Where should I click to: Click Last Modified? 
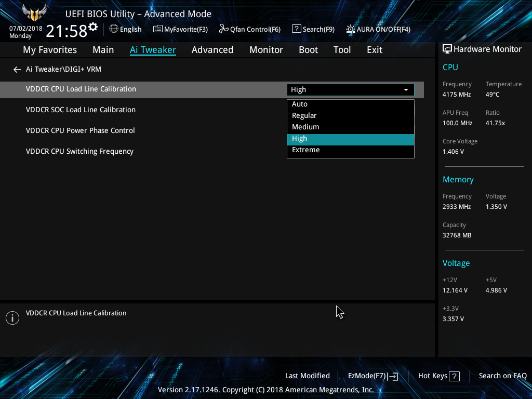pyautogui.click(x=308, y=376)
